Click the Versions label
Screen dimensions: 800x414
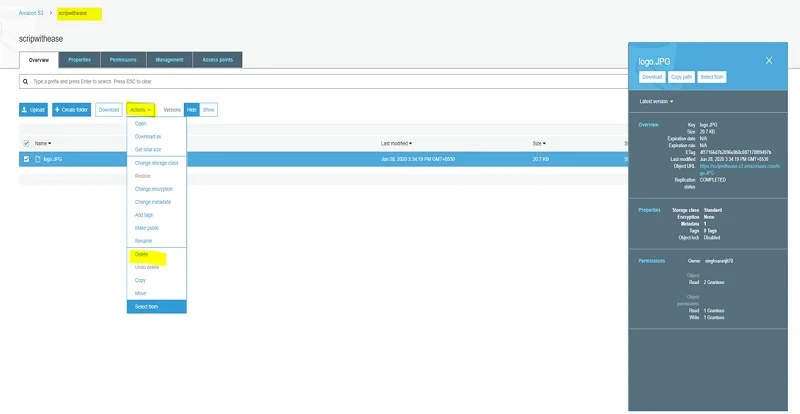172,110
